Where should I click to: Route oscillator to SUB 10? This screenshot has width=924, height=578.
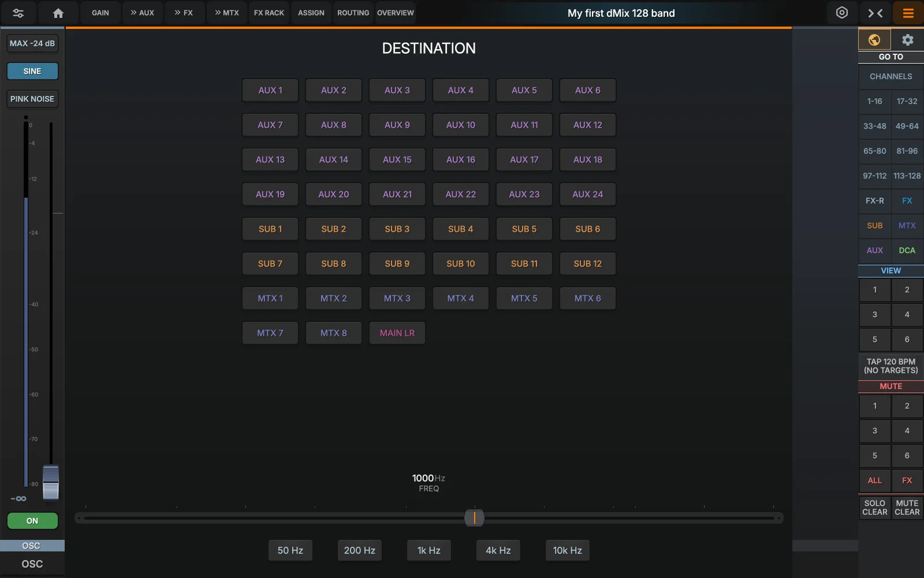pos(461,264)
